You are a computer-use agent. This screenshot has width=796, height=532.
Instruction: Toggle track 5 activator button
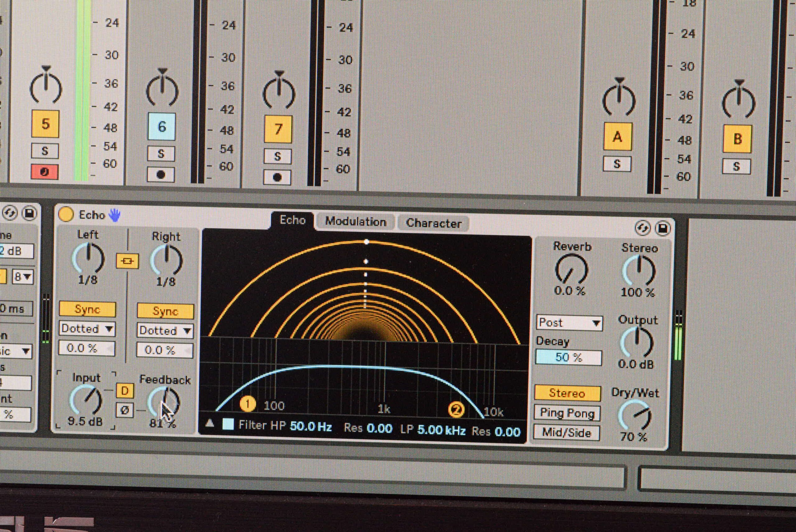point(45,124)
